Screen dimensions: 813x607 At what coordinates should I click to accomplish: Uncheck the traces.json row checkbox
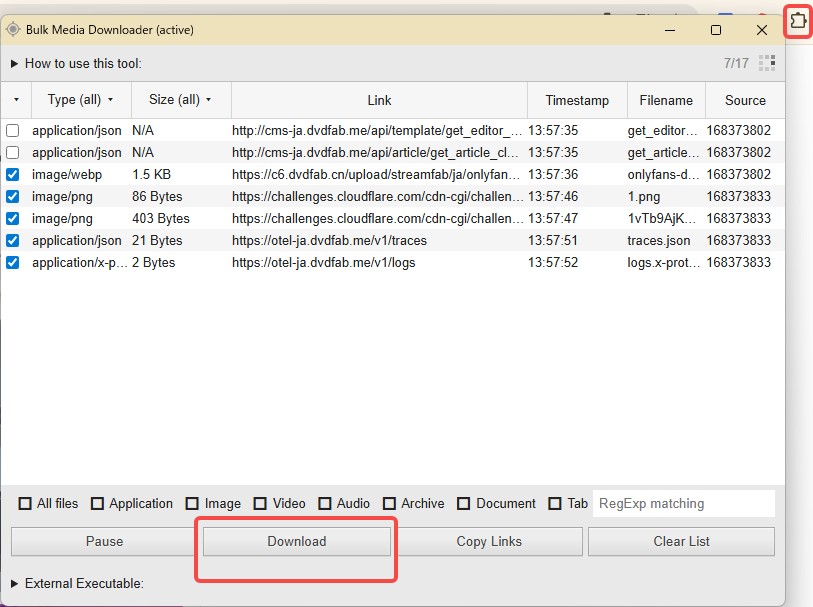pyautogui.click(x=13, y=241)
